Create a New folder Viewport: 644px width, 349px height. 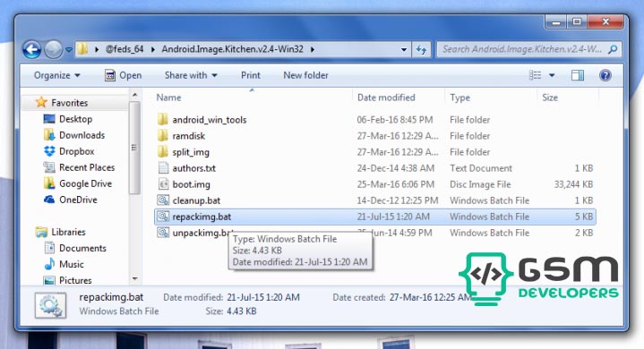305,75
